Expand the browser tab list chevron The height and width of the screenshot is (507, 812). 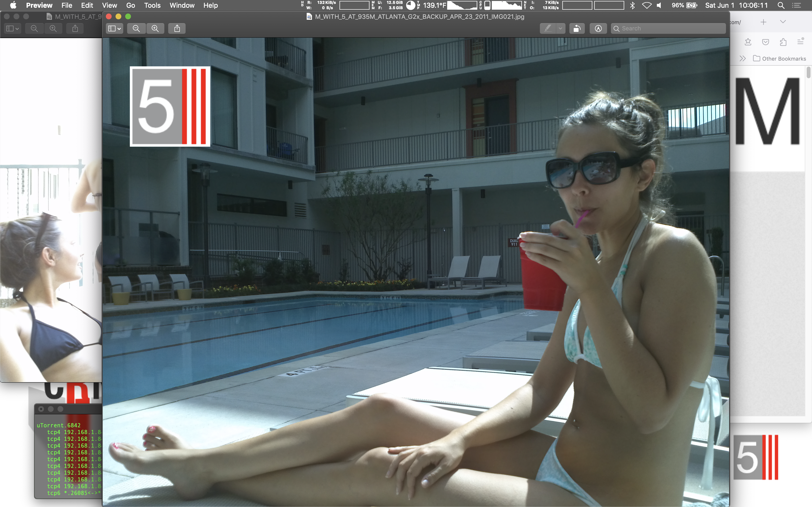[783, 22]
